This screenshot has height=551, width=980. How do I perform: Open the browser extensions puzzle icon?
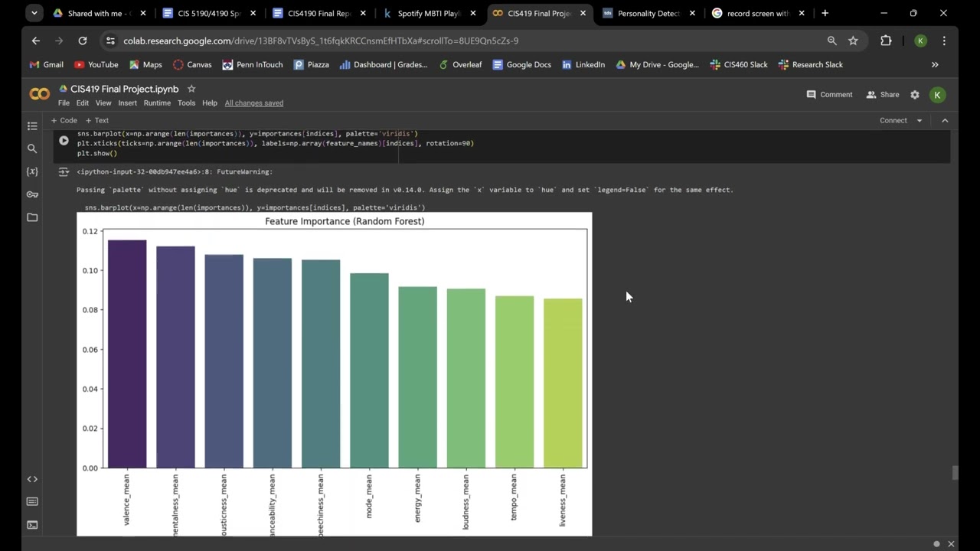click(x=886, y=41)
